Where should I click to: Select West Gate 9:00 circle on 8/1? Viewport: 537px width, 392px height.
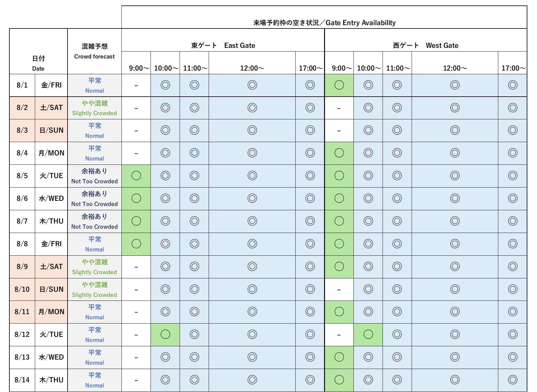click(339, 85)
